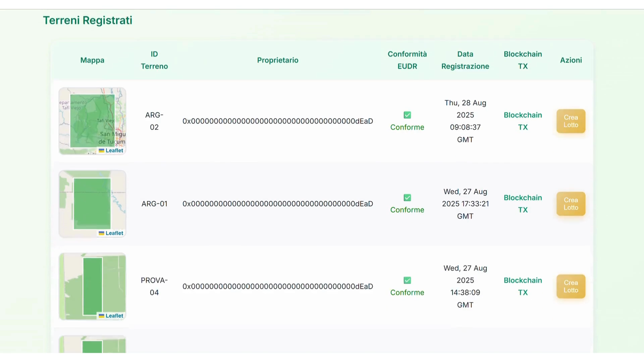Click owner address in ARG-02 row
644x362 pixels.
(278, 121)
